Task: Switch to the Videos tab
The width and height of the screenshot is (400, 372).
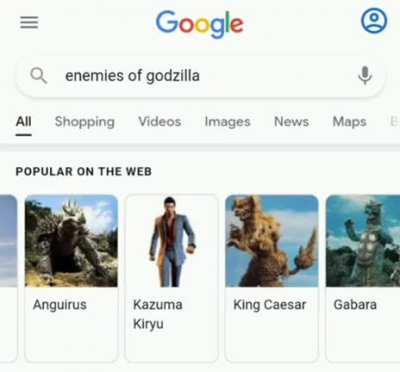Action: click(160, 122)
